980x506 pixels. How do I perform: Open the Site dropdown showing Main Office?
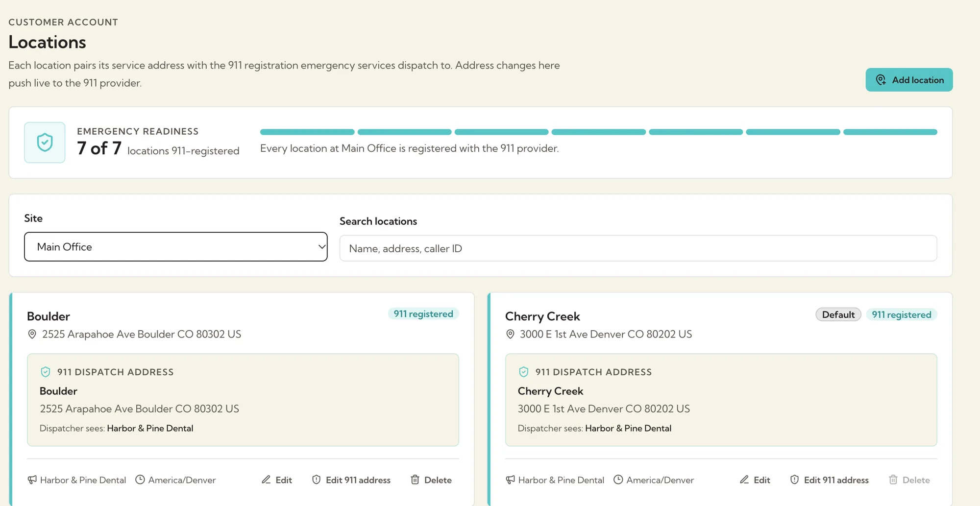(176, 247)
